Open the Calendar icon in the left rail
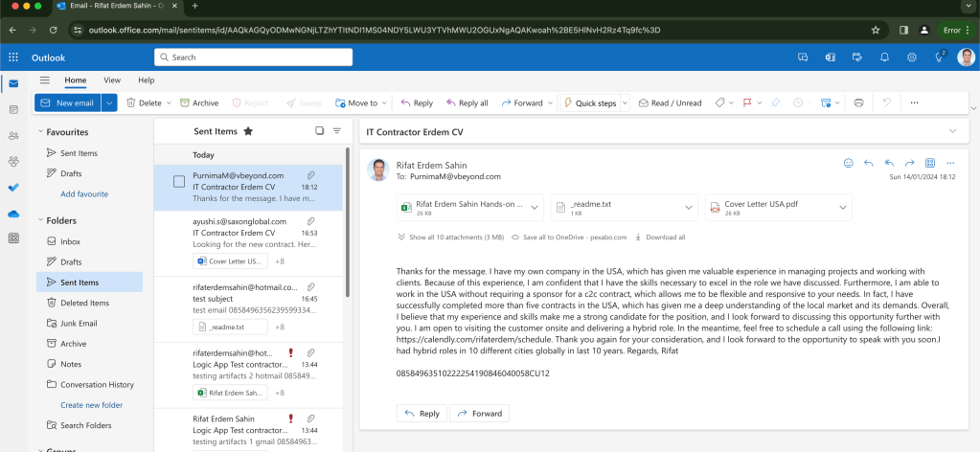980x452 pixels. coord(13,109)
